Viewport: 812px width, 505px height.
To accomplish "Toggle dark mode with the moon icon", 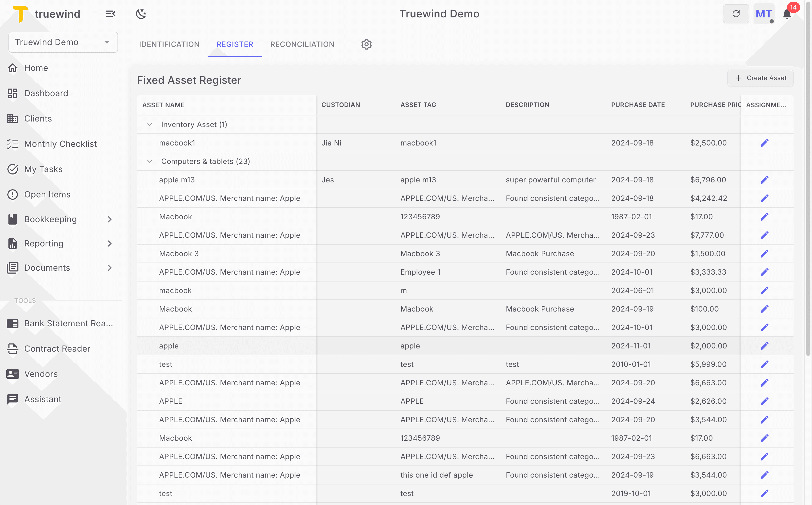I will 141,14.
